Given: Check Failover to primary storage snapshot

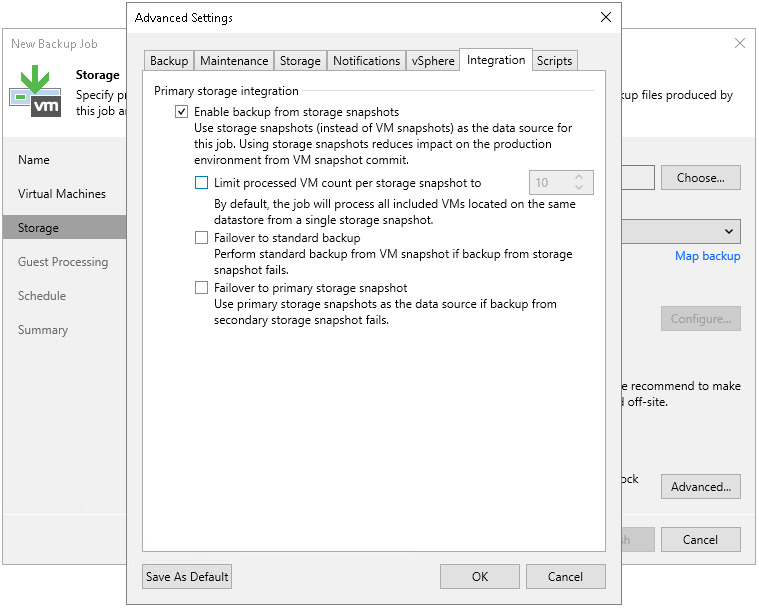Looking at the screenshot, I should coord(201,288).
